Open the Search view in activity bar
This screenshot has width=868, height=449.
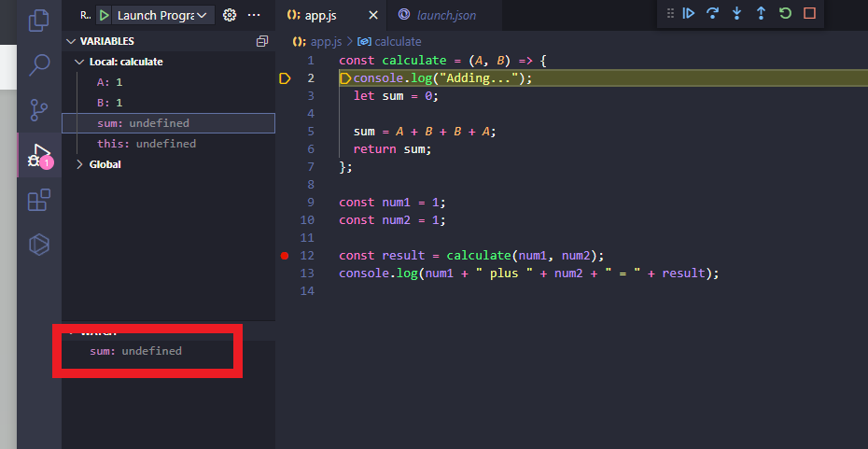click(x=39, y=64)
